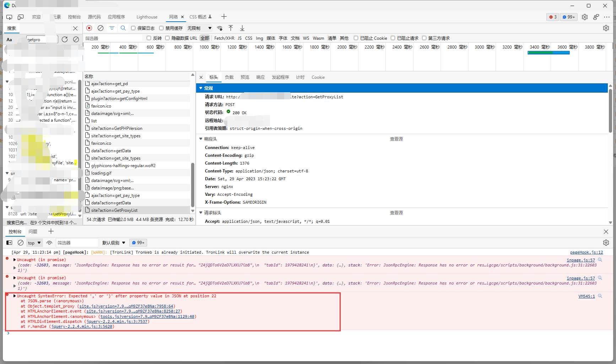Expand the first Uncaught in promise error
Screen dimensions: 616x364
pyautogui.click(x=15, y=260)
